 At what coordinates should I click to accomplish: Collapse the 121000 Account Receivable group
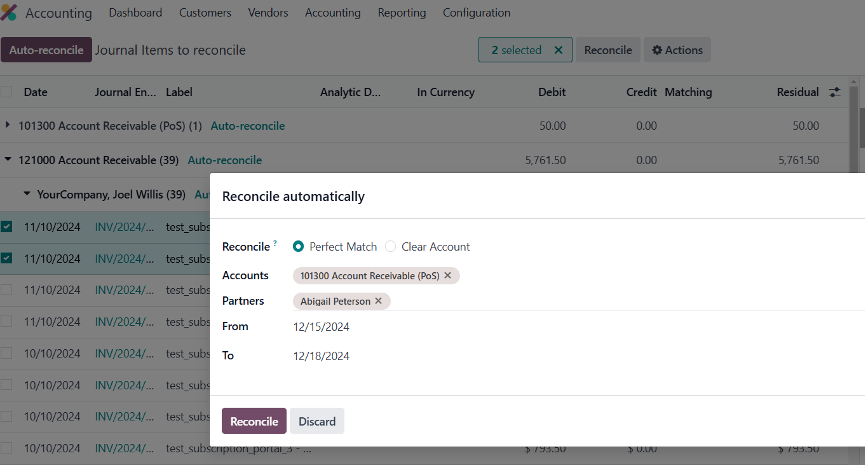point(8,160)
